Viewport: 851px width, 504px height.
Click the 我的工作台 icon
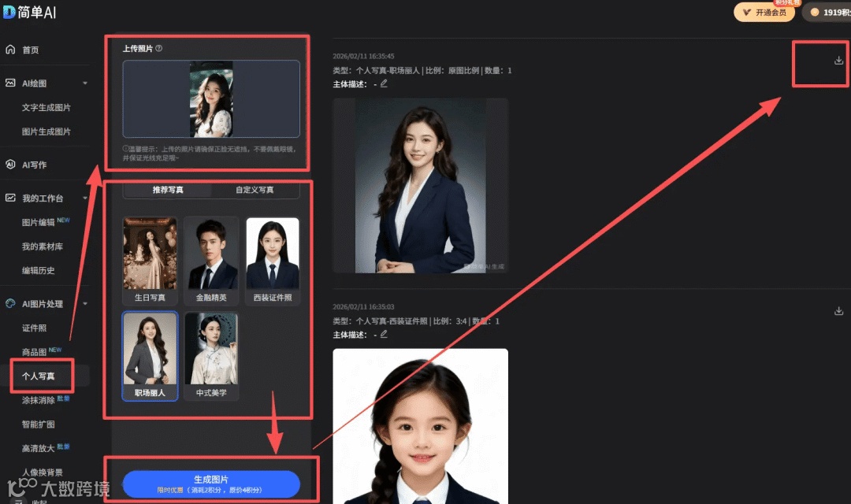pos(10,198)
